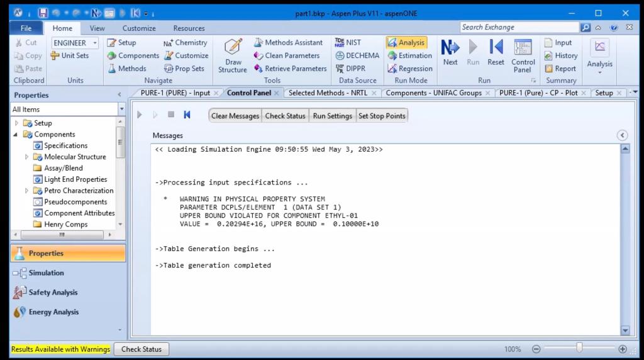Switch to the Resources ribbon tab
Viewport: 644px width, 360px height.
tap(189, 28)
